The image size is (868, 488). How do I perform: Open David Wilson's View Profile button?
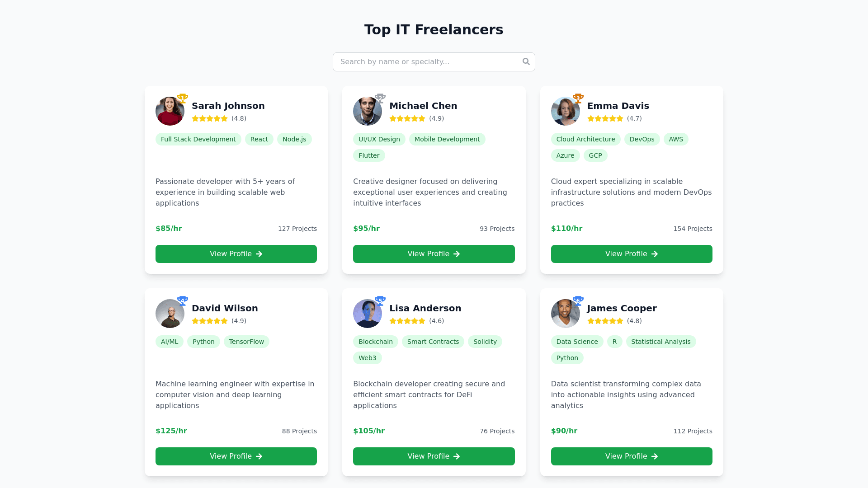(236, 456)
